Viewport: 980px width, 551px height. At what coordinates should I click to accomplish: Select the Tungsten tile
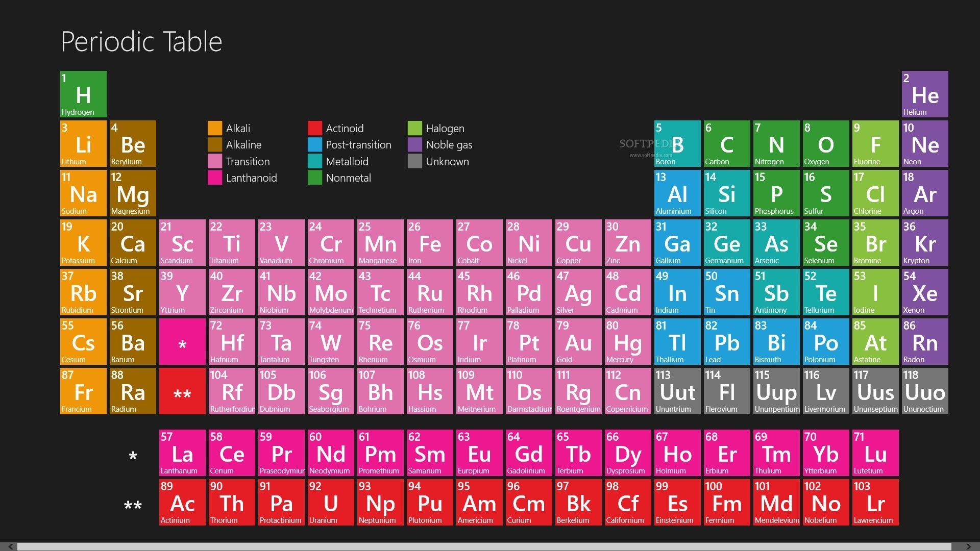click(331, 341)
